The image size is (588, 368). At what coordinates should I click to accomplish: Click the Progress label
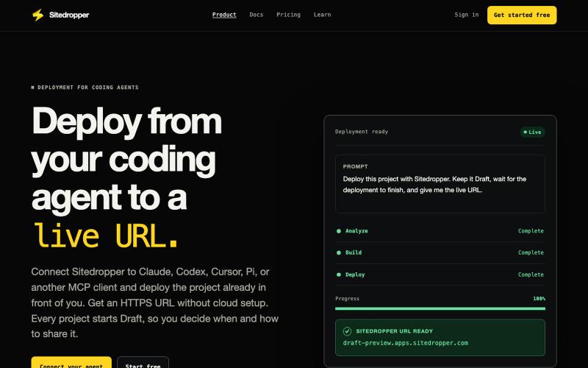click(347, 299)
